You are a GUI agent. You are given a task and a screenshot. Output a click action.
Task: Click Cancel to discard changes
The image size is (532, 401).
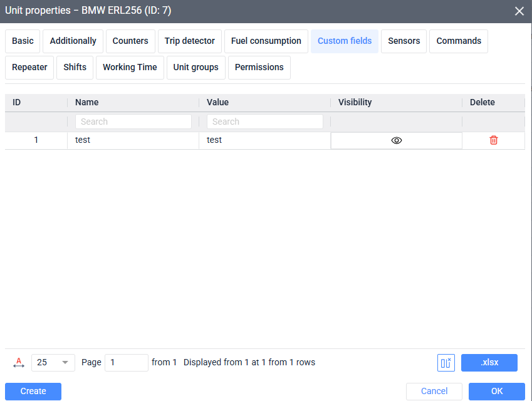pyautogui.click(x=434, y=392)
